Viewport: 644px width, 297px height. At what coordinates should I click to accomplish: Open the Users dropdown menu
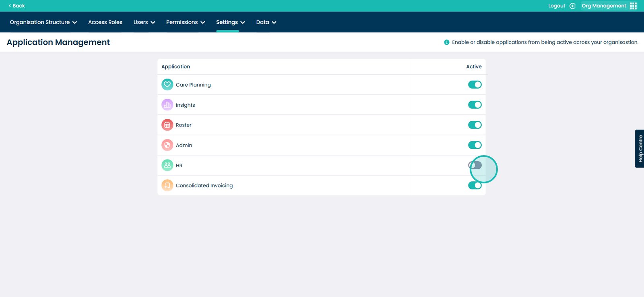(x=144, y=22)
